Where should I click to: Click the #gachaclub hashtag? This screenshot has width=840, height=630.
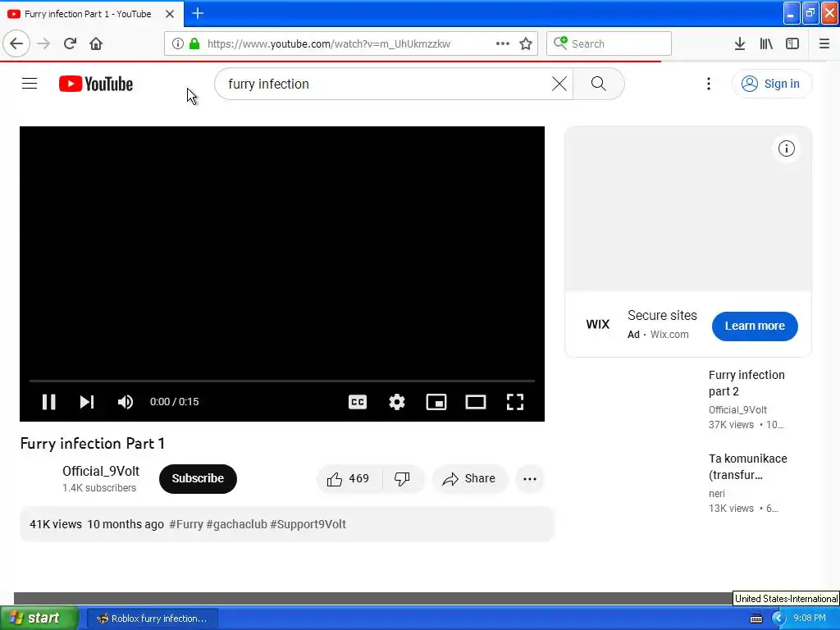236,524
